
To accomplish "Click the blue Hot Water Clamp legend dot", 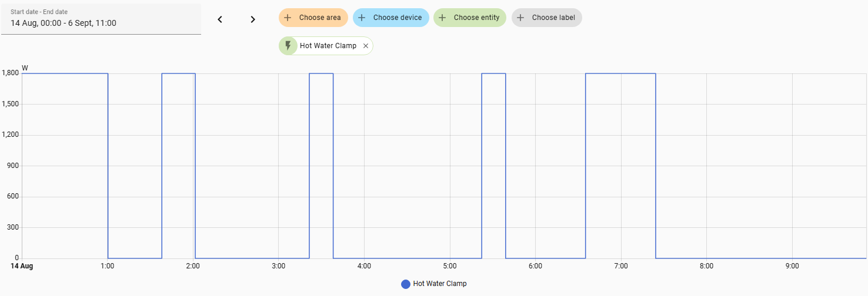I will 406,284.
